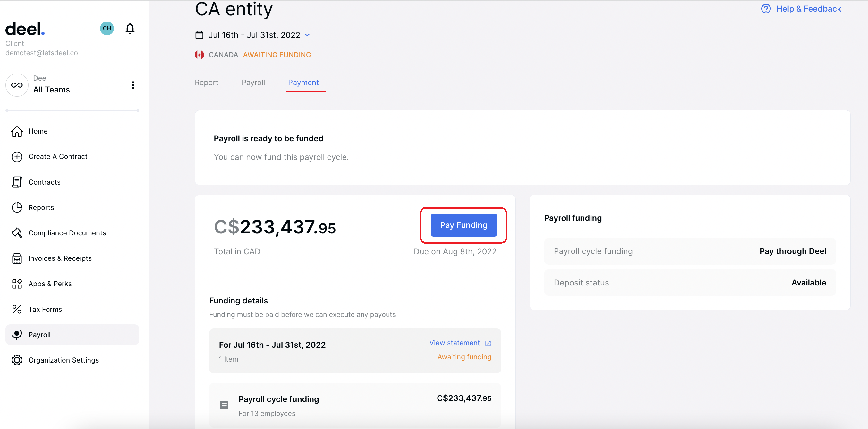Screen dimensions: 868x429
Task: Open the Tax Forms percent icon
Action: coord(17,309)
